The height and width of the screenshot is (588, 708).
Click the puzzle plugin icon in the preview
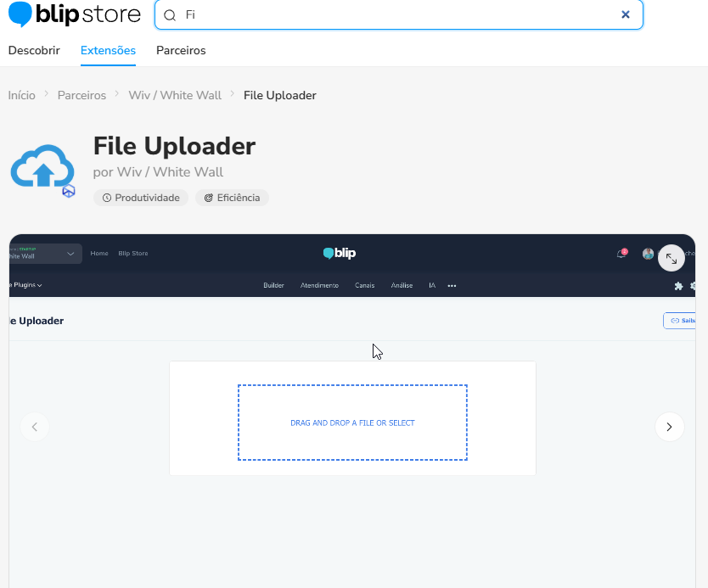pos(678,286)
